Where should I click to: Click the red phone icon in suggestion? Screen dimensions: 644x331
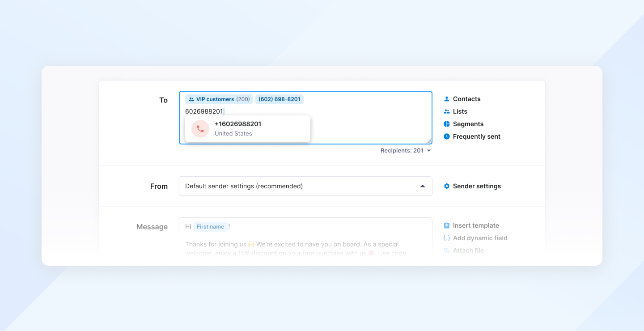[200, 129]
